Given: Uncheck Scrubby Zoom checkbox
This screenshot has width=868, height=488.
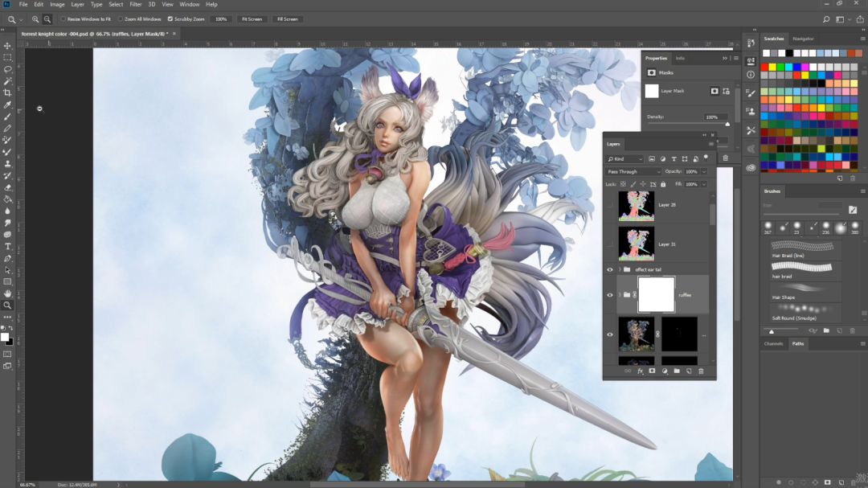Looking at the screenshot, I should (x=170, y=18).
